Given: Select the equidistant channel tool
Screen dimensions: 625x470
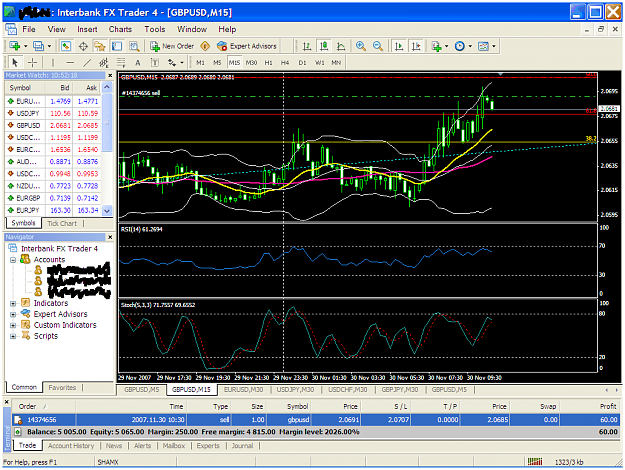Looking at the screenshot, I should tap(104, 63).
